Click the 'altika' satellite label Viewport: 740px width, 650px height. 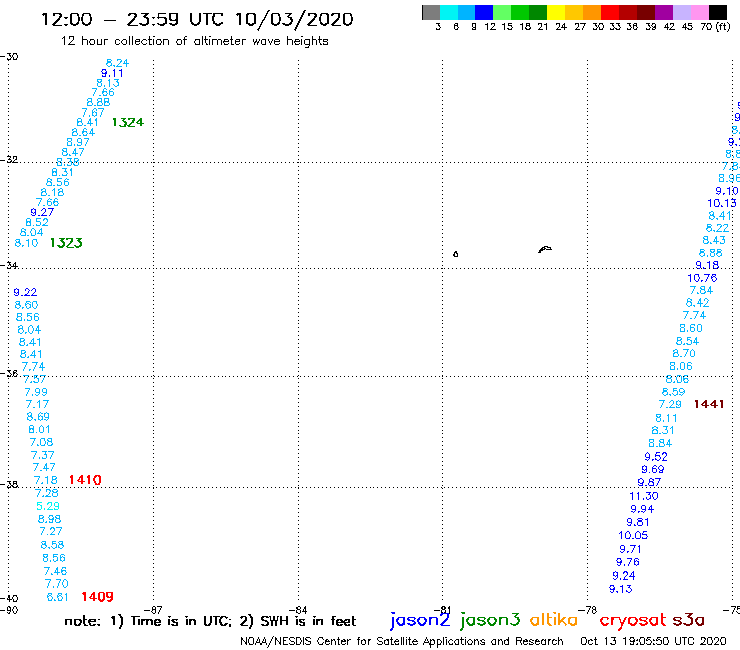[553, 619]
